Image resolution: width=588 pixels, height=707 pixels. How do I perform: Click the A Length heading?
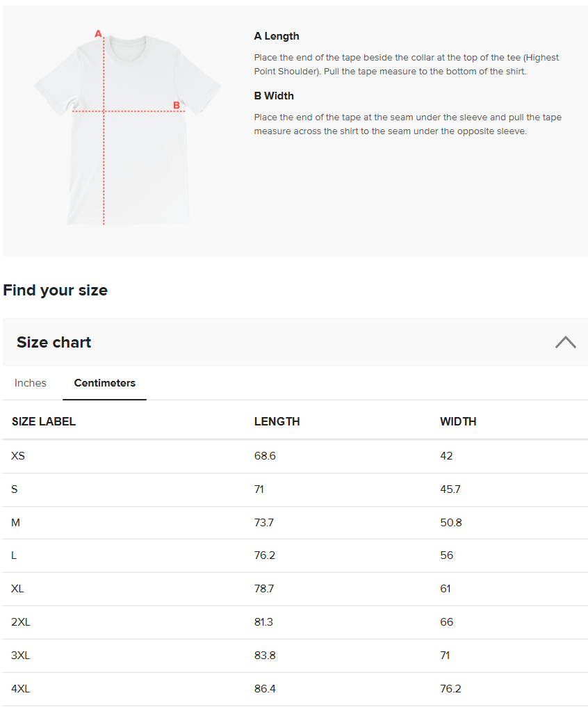pos(277,36)
